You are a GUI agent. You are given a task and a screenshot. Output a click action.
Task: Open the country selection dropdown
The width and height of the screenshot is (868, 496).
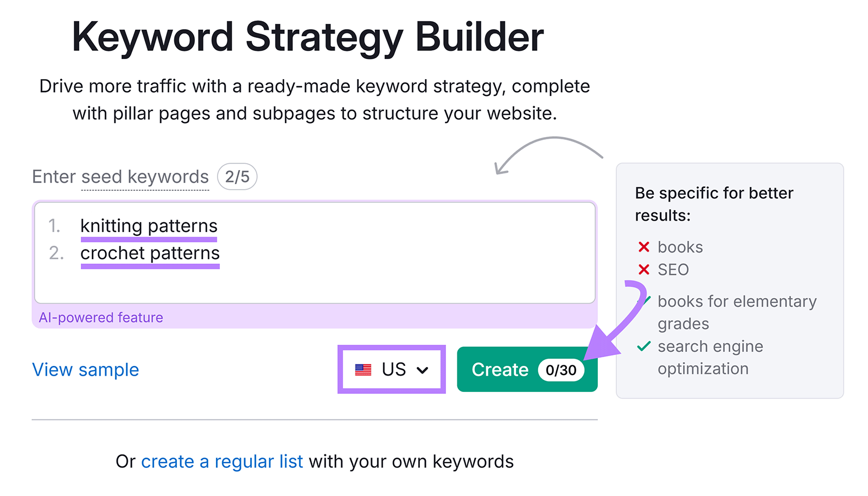click(x=392, y=370)
